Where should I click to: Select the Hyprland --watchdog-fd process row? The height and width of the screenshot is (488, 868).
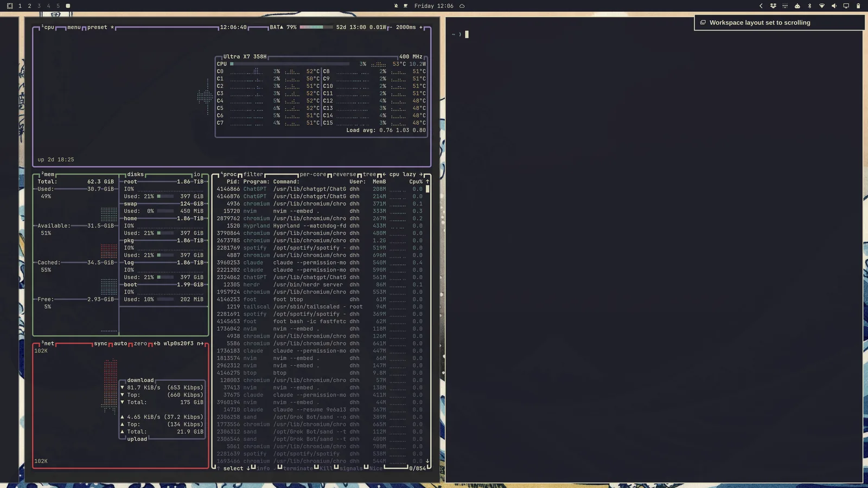point(320,226)
